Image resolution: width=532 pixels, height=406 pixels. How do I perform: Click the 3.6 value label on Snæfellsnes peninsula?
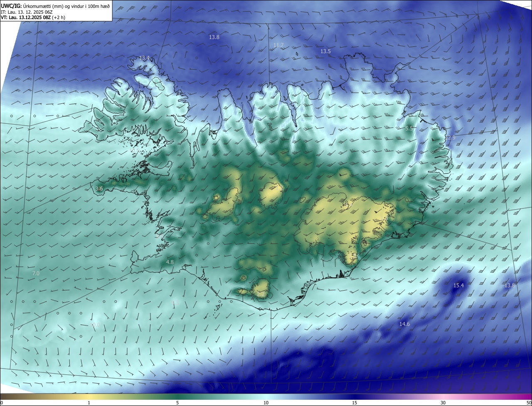(99, 188)
